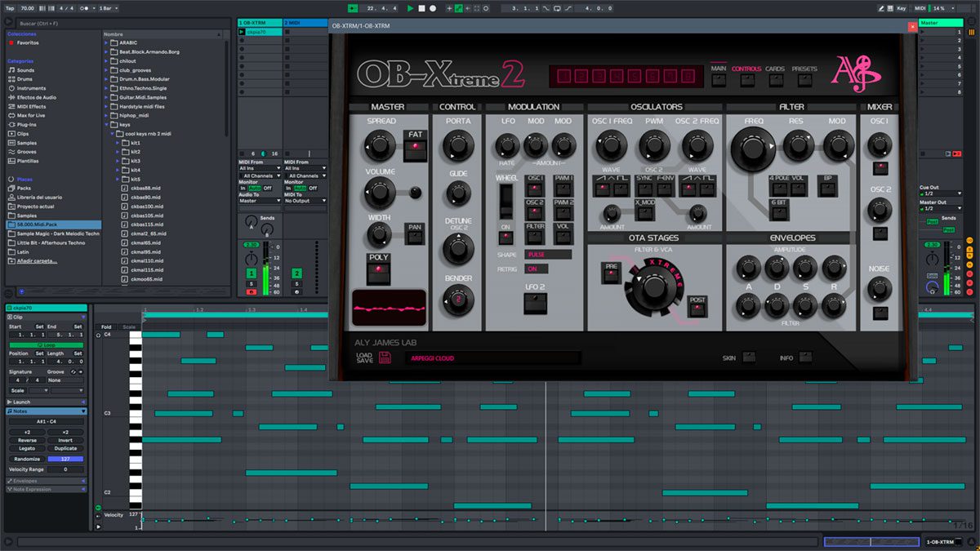
Task: Click the Fold button in piano roll
Action: 106,327
